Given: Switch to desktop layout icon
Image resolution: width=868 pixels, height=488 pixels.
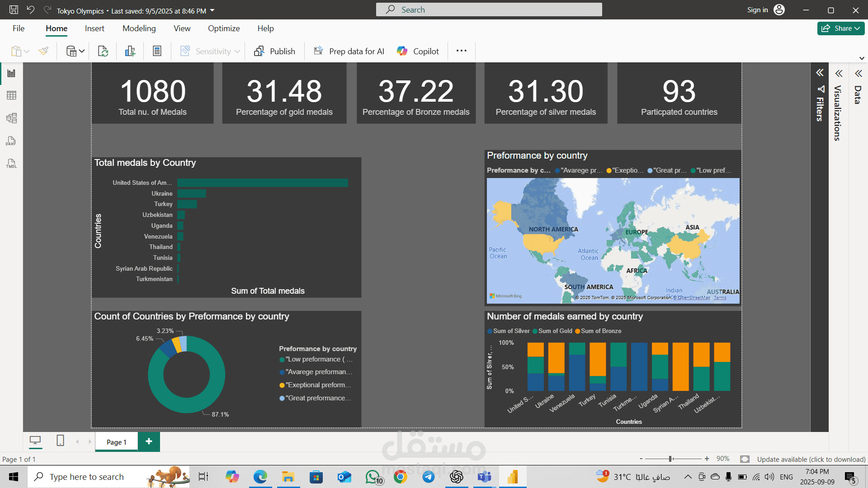Looking at the screenshot, I should click(x=35, y=441).
